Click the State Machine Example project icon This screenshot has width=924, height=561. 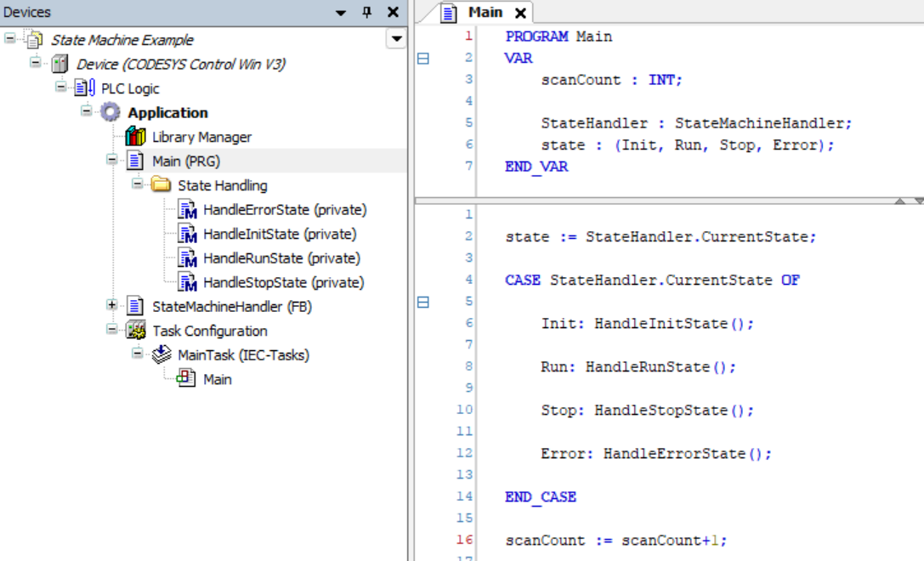pyautogui.click(x=35, y=39)
